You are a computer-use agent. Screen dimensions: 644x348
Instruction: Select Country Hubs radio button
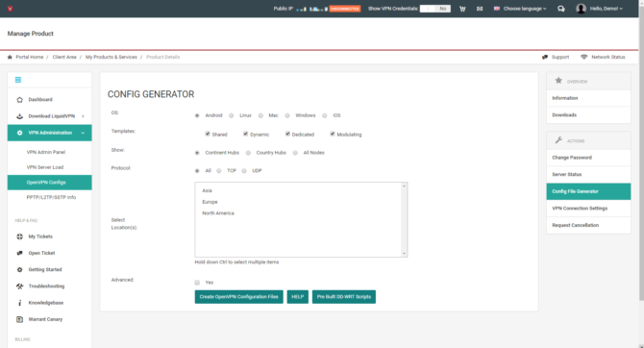click(248, 153)
